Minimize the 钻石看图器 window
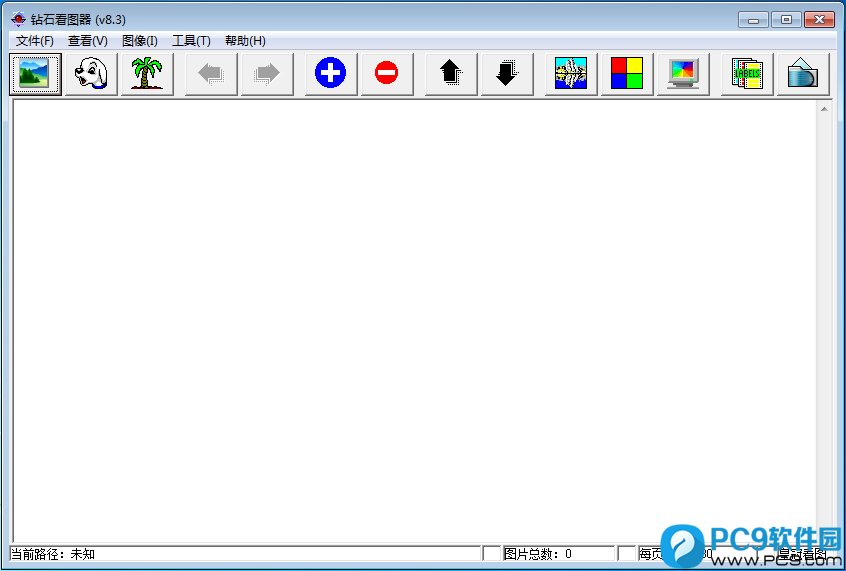Image resolution: width=846 pixels, height=571 pixels. click(753, 20)
